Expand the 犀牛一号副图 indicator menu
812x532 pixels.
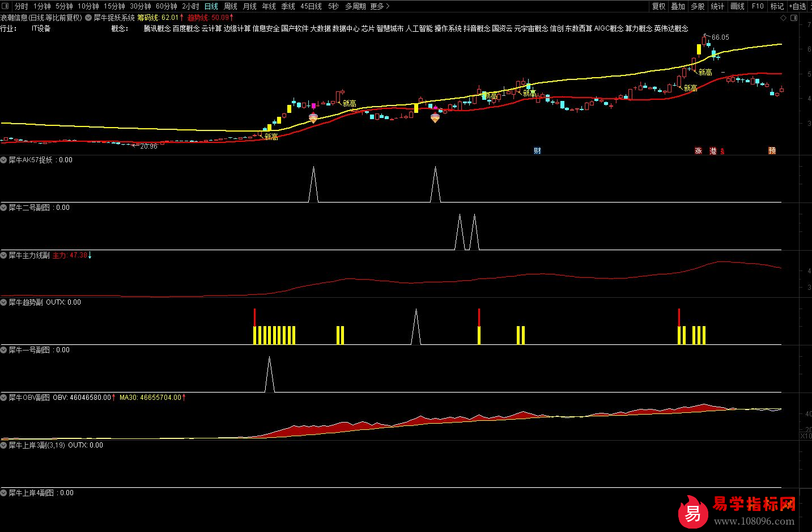click(4, 350)
